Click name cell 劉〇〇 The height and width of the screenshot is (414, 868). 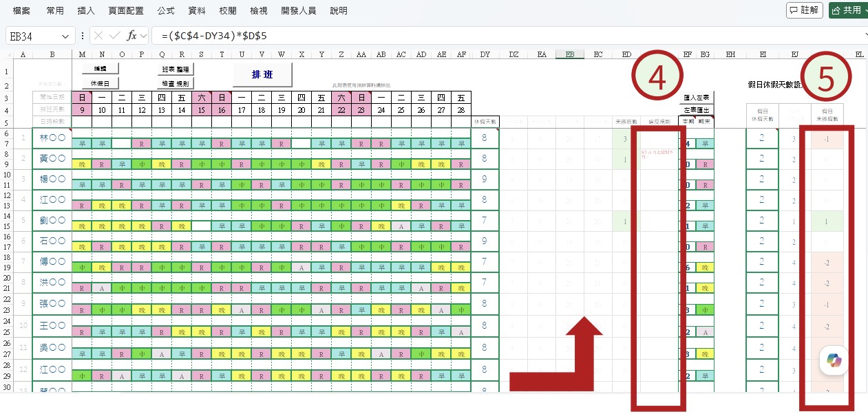coord(52,221)
